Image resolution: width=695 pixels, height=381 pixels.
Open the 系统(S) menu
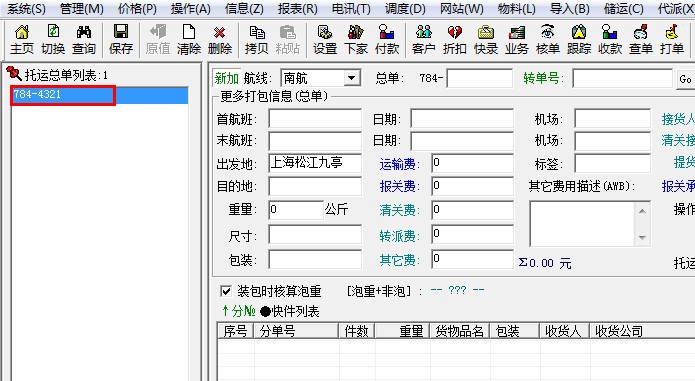click(27, 8)
